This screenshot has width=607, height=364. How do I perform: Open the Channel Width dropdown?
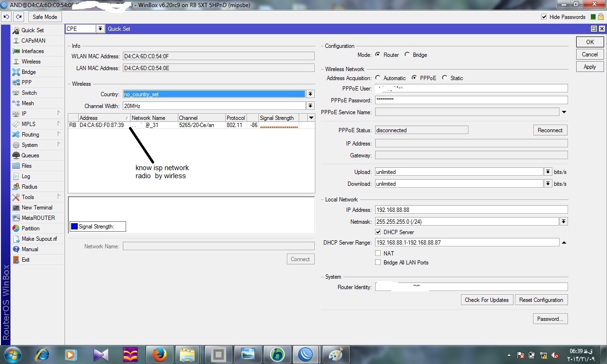pyautogui.click(x=311, y=106)
